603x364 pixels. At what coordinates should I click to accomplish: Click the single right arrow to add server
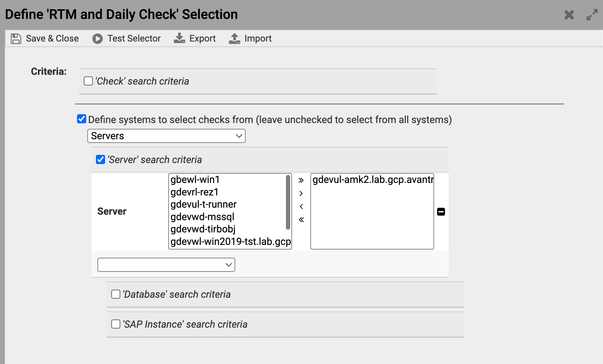pyautogui.click(x=301, y=193)
